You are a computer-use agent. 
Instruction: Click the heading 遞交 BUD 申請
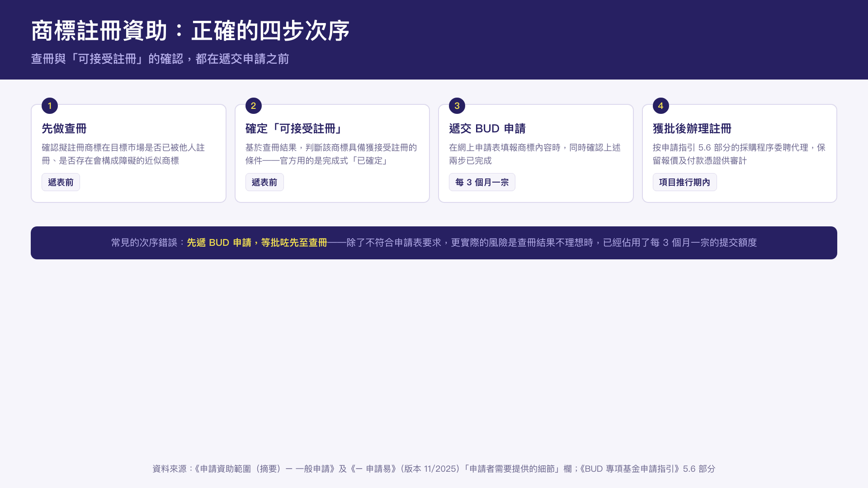[x=487, y=129]
